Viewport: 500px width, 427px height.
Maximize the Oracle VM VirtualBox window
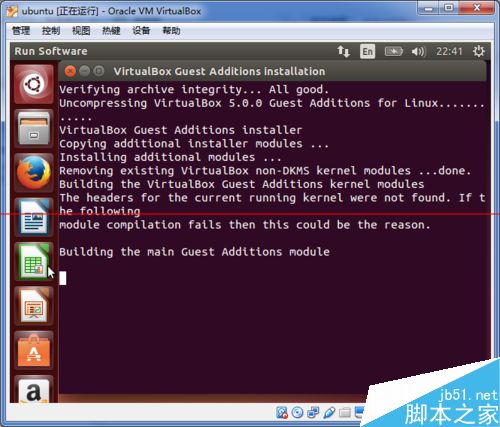click(449, 8)
